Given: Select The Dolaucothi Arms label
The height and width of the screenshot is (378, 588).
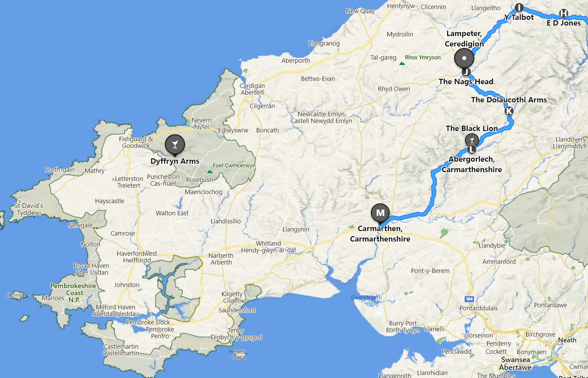Looking at the screenshot, I should [509, 100].
